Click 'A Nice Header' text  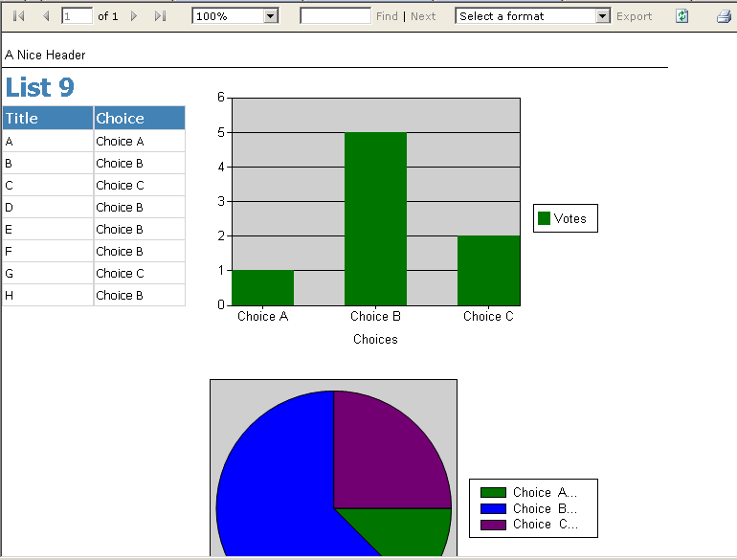(45, 55)
